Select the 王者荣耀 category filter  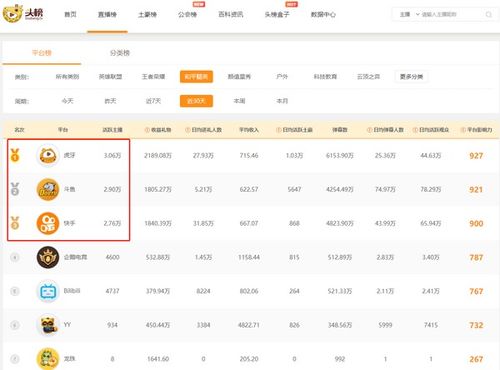coord(153,77)
